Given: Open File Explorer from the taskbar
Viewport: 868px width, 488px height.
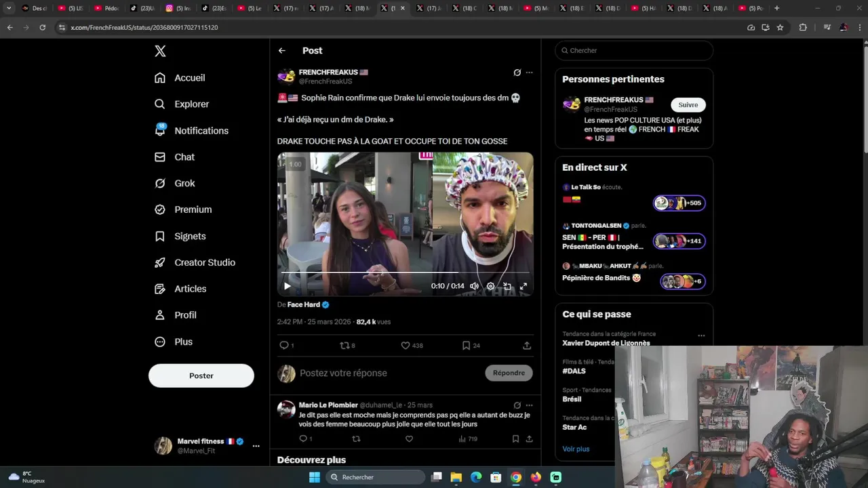Looking at the screenshot, I should tap(456, 477).
